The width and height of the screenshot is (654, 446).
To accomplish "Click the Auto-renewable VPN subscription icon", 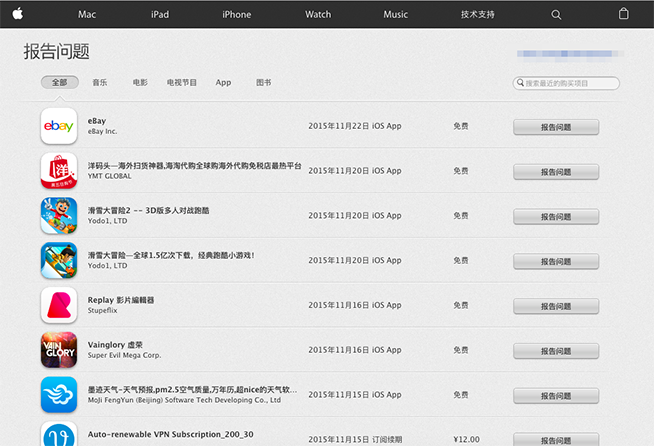I will click(x=59, y=435).
